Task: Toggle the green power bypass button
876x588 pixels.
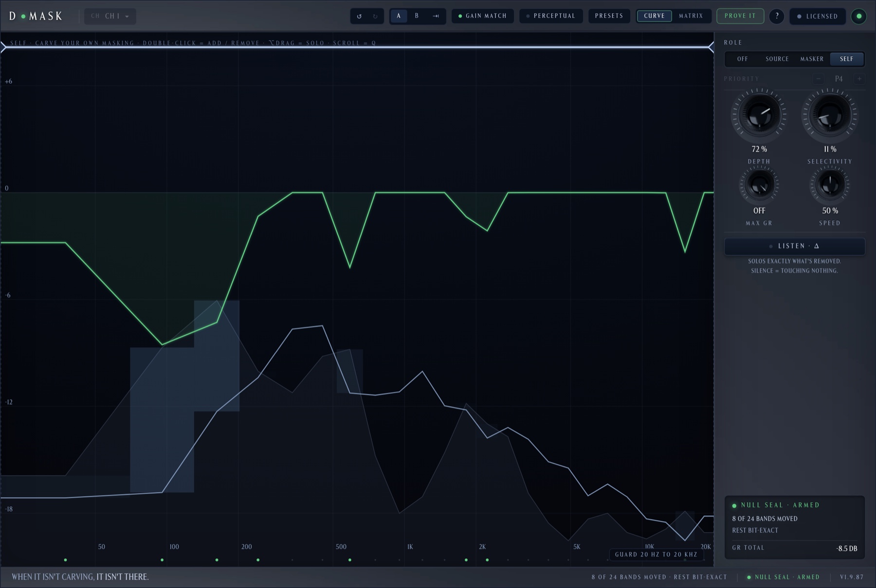Action: coord(859,16)
